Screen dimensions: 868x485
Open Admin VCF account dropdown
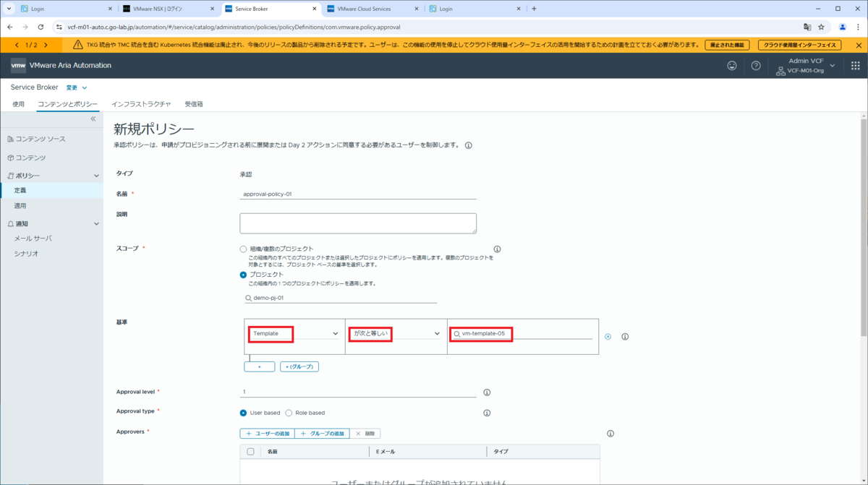806,66
